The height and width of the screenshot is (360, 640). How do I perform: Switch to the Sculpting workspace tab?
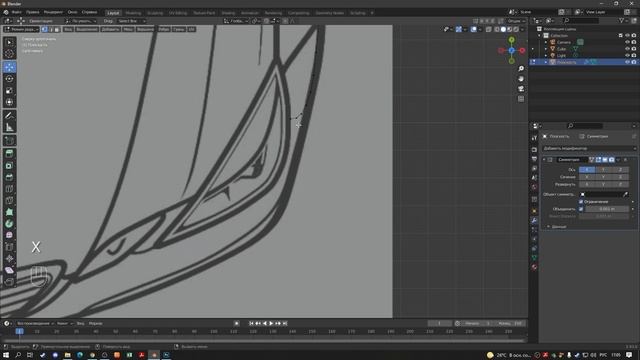coord(155,13)
